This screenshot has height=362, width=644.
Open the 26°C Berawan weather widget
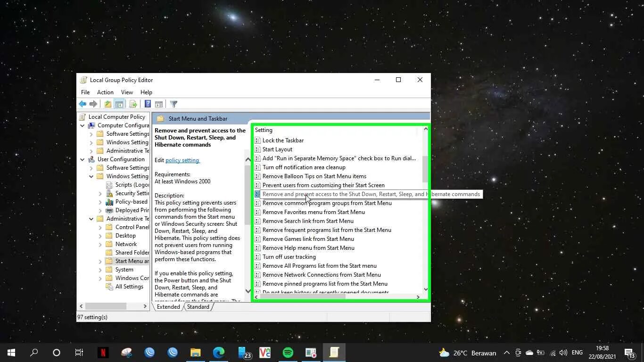click(x=467, y=353)
